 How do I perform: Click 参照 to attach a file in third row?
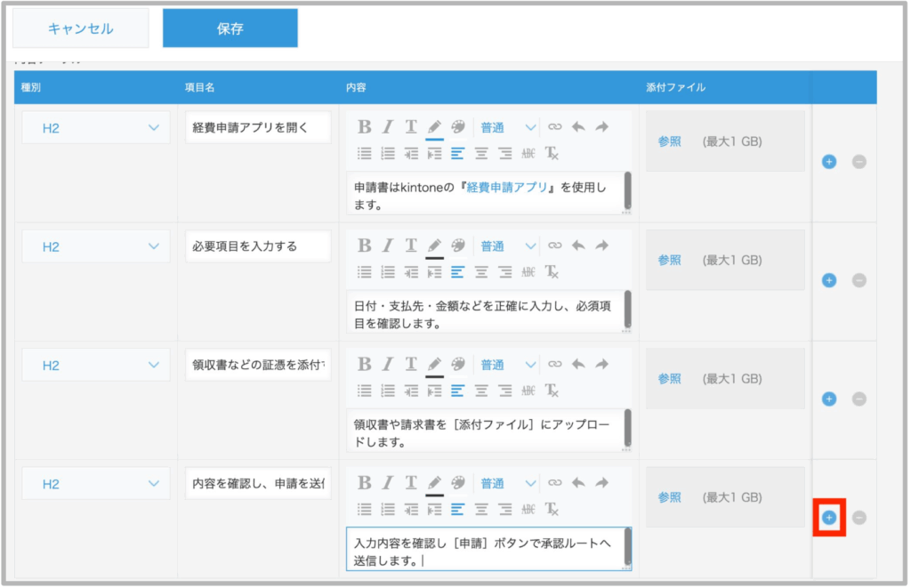point(669,378)
